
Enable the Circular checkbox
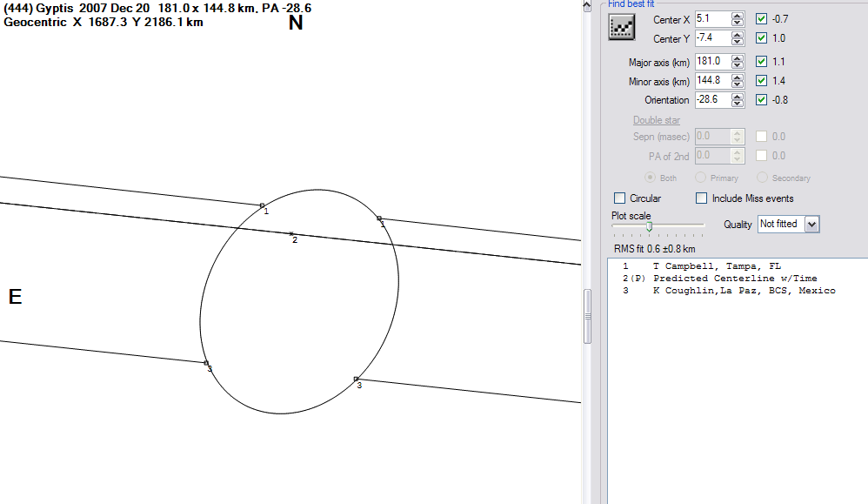[x=619, y=198]
